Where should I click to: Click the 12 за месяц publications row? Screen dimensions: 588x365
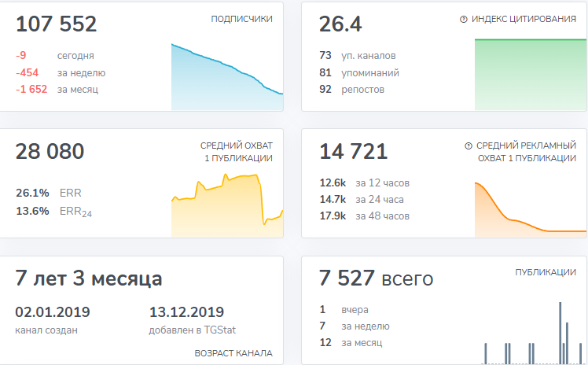351,342
